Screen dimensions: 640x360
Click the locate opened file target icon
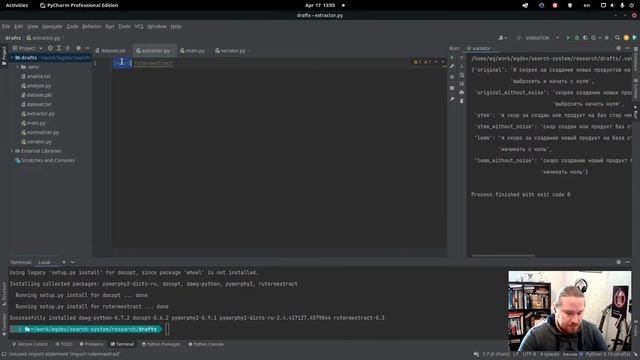tap(50, 48)
